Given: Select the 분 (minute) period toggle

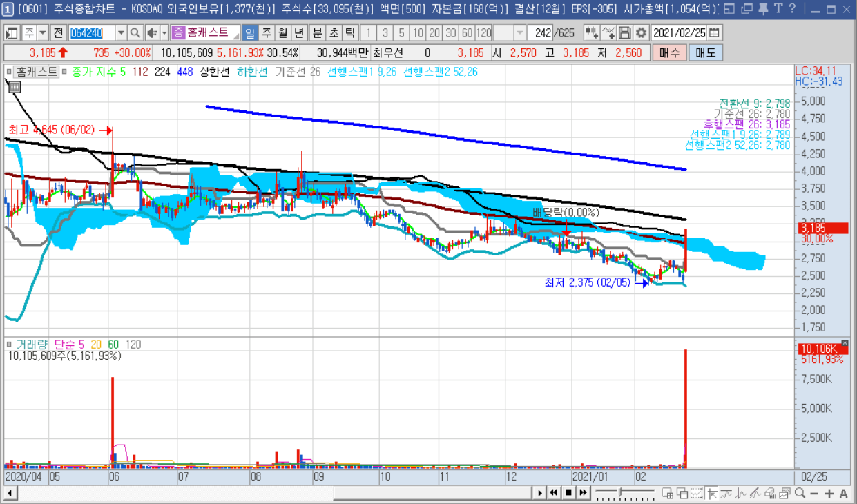Looking at the screenshot, I should [x=317, y=33].
